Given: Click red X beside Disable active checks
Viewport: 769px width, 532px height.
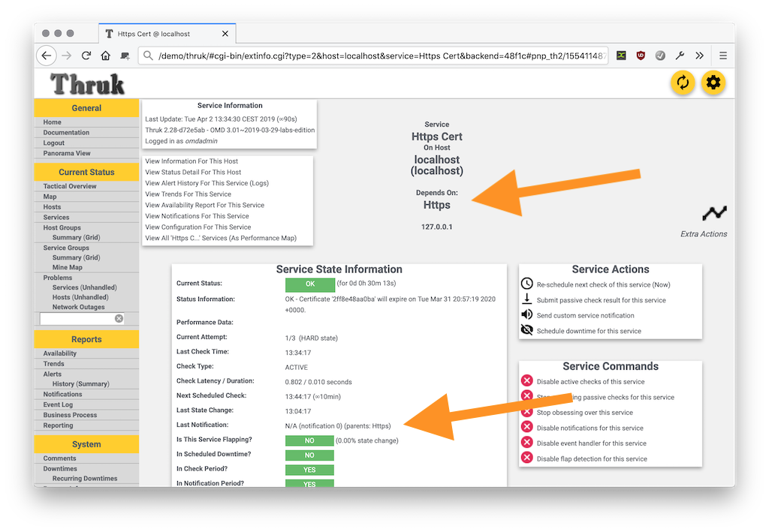Looking at the screenshot, I should point(526,380).
